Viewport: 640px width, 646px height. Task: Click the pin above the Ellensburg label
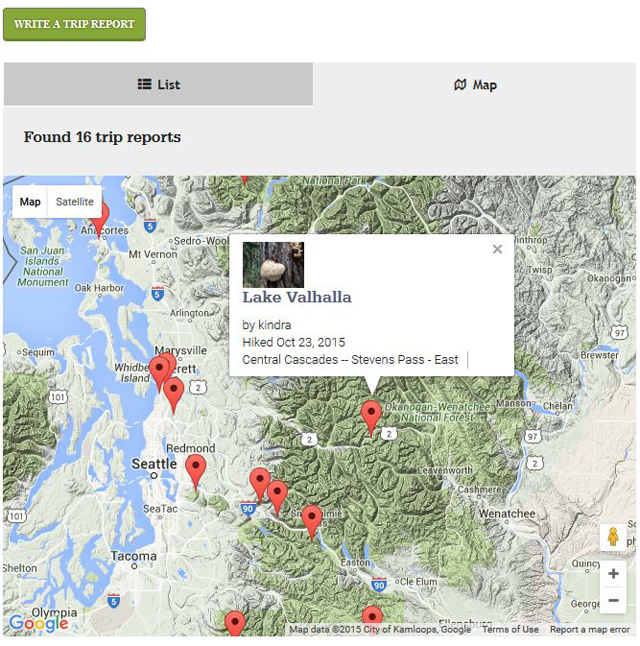coord(372,616)
